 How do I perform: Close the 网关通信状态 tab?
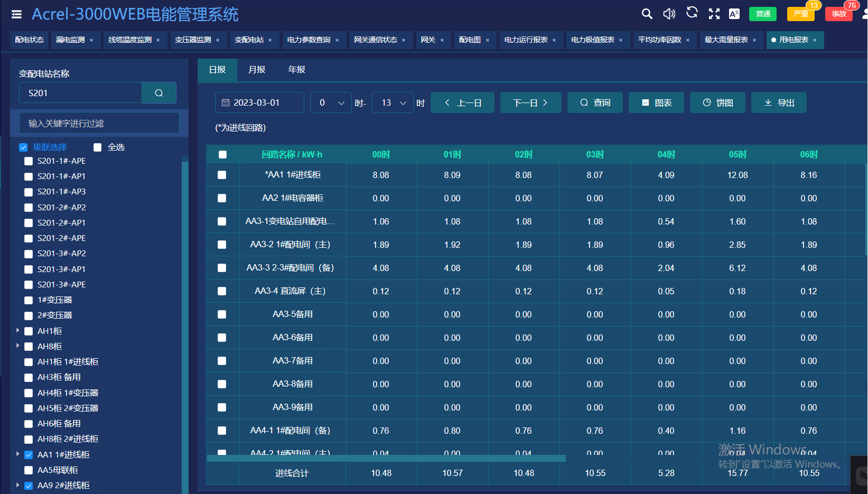404,40
